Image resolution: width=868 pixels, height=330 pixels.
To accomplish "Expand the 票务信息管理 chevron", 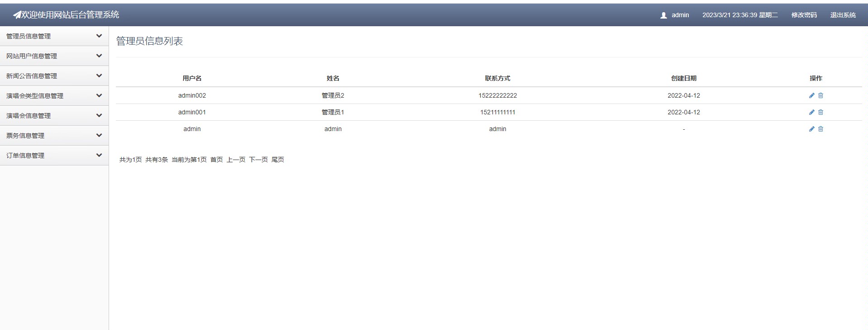I will [x=99, y=135].
